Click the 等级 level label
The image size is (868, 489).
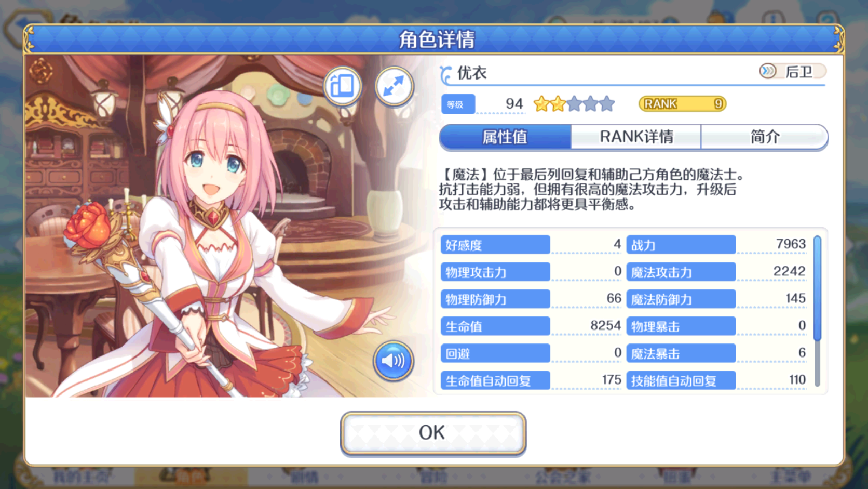[x=458, y=104]
